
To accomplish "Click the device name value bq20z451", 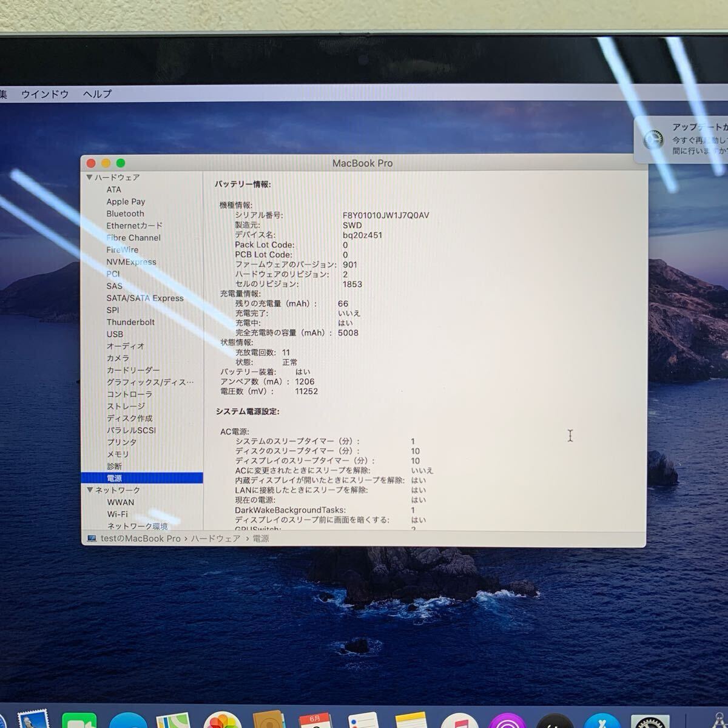I will click(x=362, y=235).
